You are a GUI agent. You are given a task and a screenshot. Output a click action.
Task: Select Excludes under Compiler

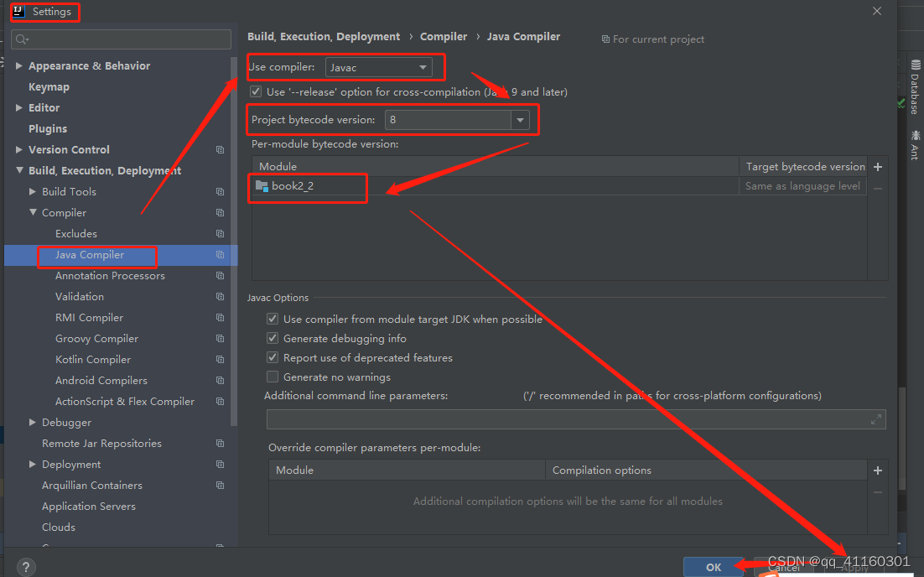[76, 234]
